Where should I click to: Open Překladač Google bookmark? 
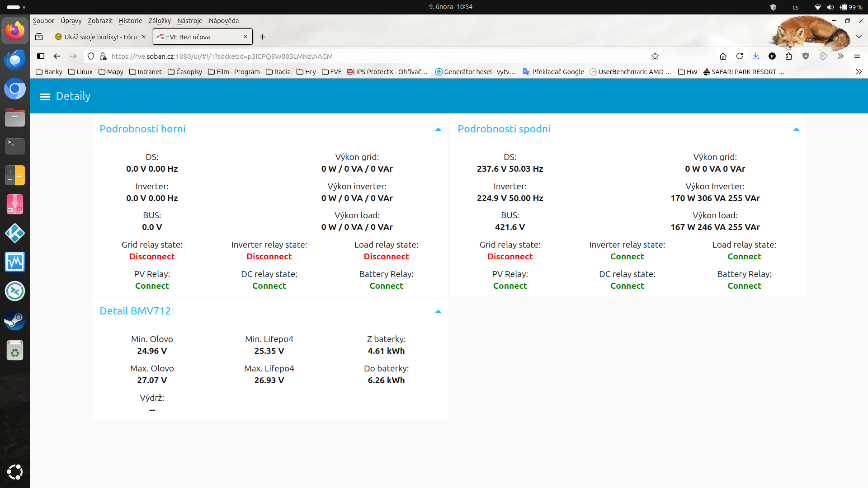(x=553, y=72)
